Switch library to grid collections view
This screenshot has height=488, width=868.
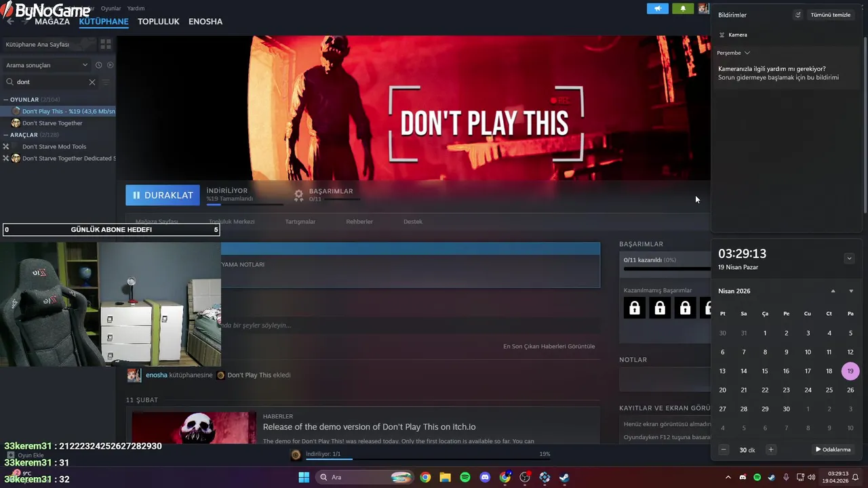tap(106, 44)
